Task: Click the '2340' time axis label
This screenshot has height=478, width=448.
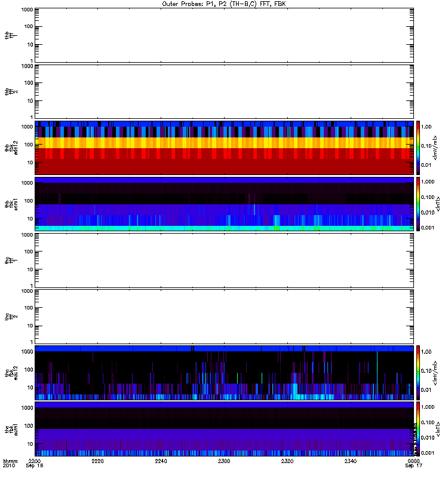Action: [x=351, y=461]
